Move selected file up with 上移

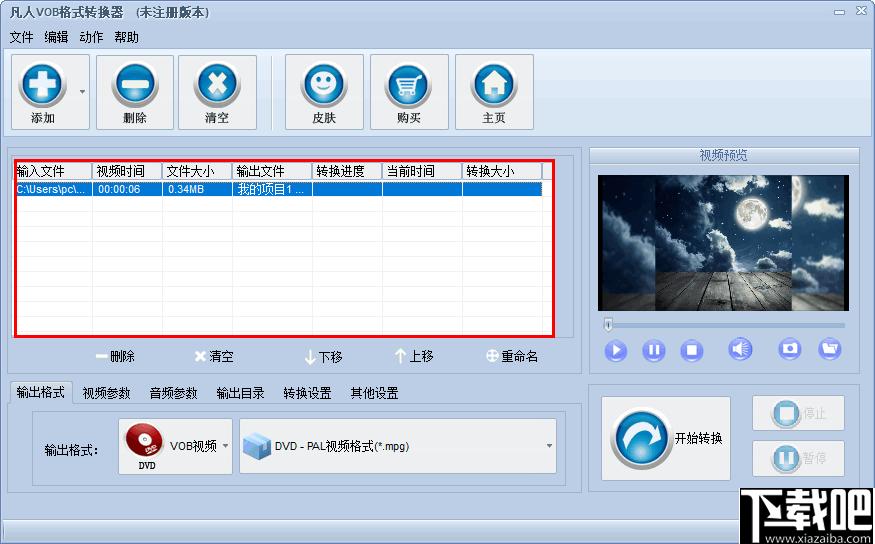point(414,357)
